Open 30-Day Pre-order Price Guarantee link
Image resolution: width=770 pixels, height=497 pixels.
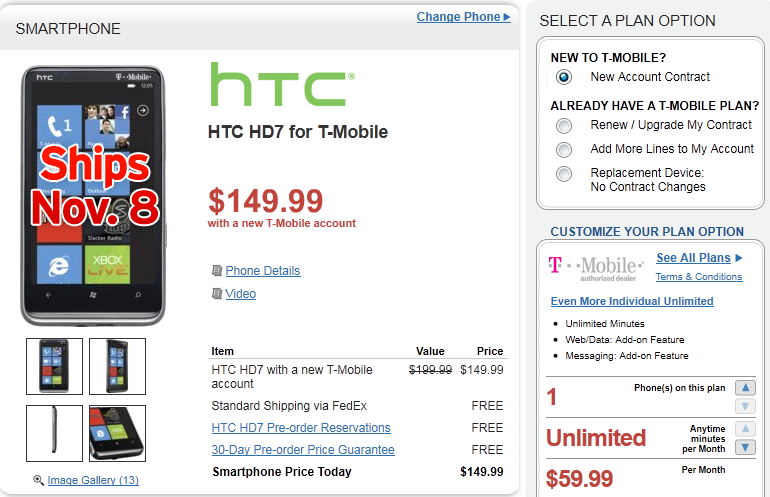[x=303, y=450]
